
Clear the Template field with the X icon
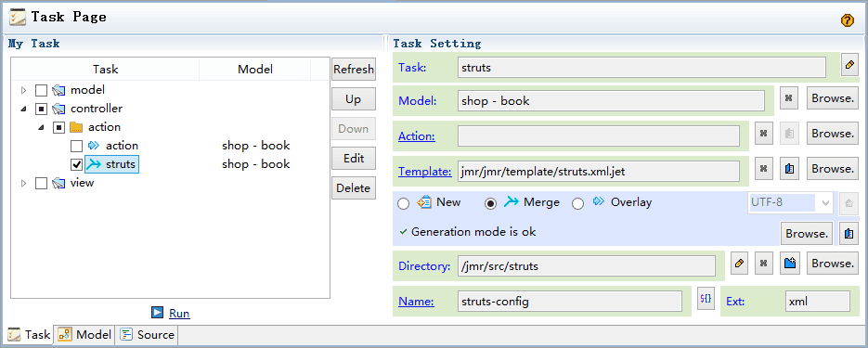point(764,169)
